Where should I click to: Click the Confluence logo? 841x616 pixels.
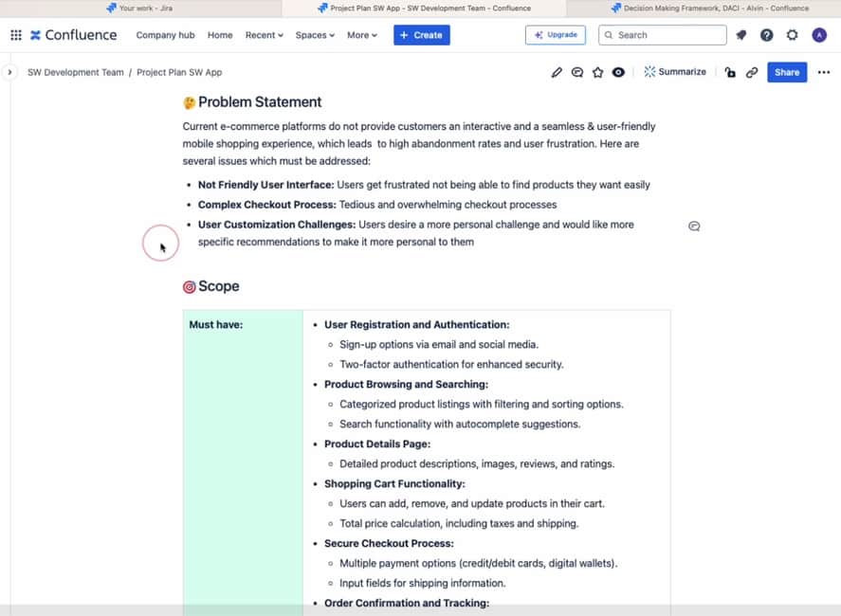pos(73,35)
